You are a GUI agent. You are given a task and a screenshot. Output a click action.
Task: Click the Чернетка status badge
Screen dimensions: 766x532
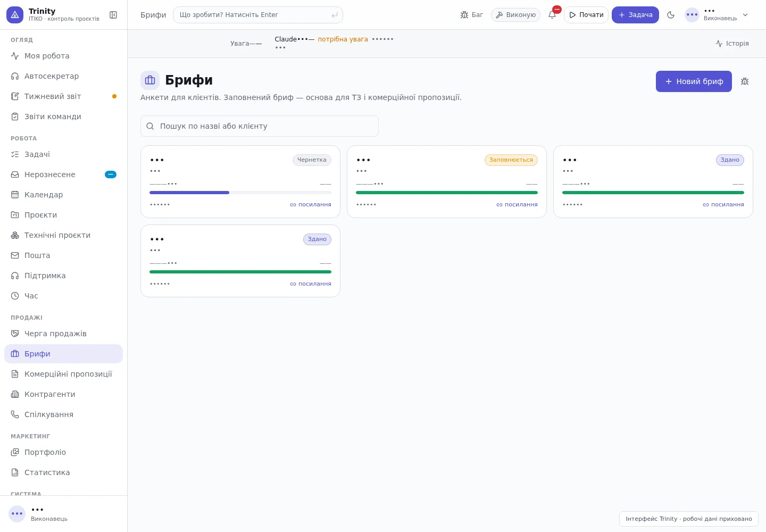click(312, 160)
